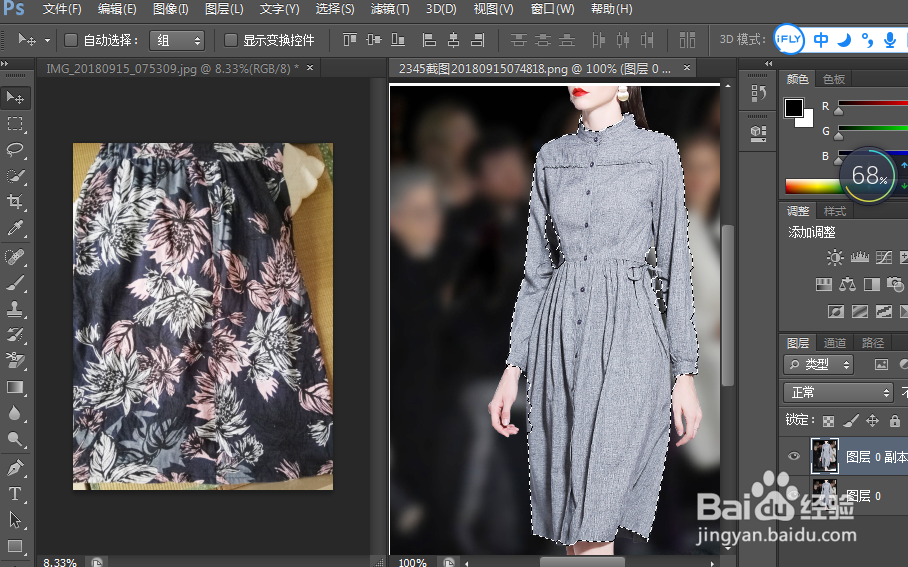
Task: Open the 文件(F) menu
Action: [62, 9]
